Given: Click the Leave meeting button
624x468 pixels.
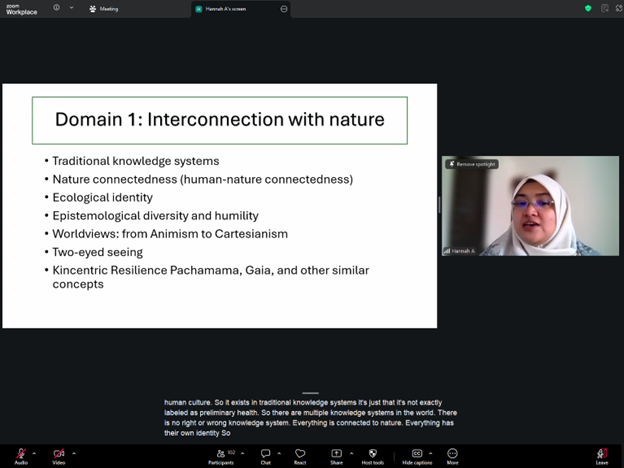Looking at the screenshot, I should click(601, 455).
